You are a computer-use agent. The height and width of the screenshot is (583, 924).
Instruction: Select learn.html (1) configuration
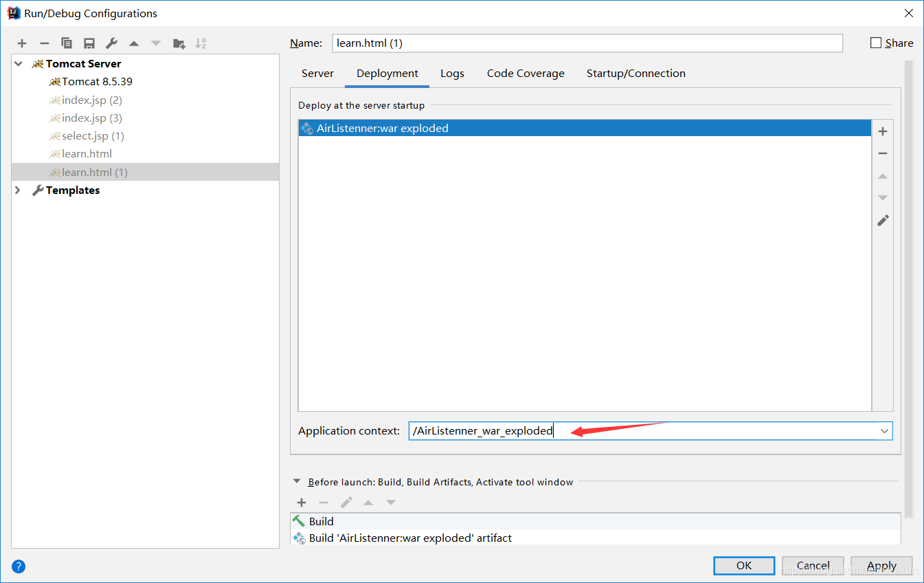click(x=145, y=172)
